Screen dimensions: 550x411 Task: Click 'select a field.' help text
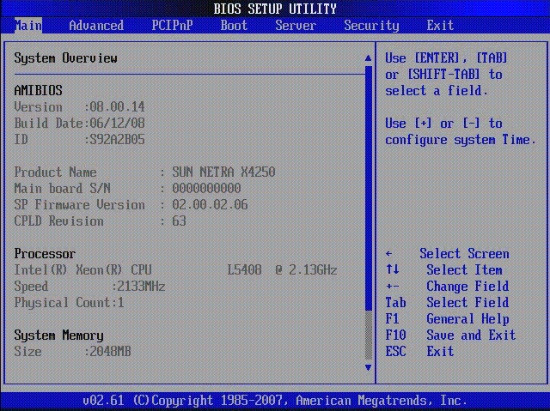437,91
